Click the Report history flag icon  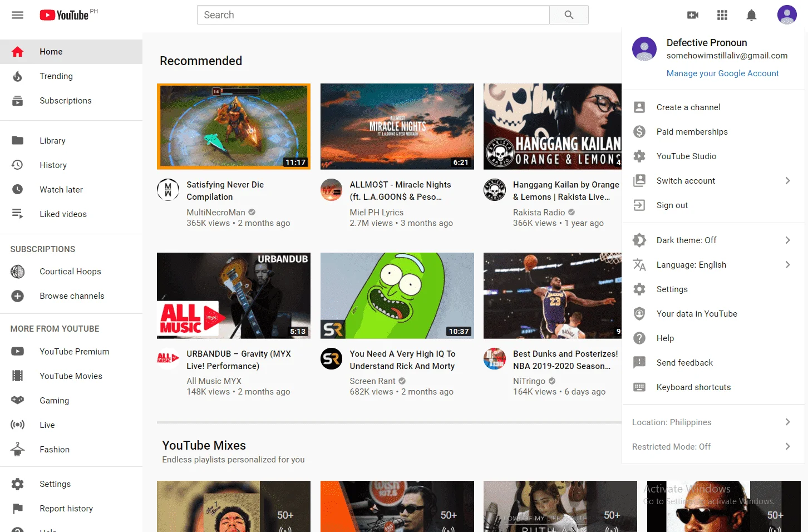point(18,509)
